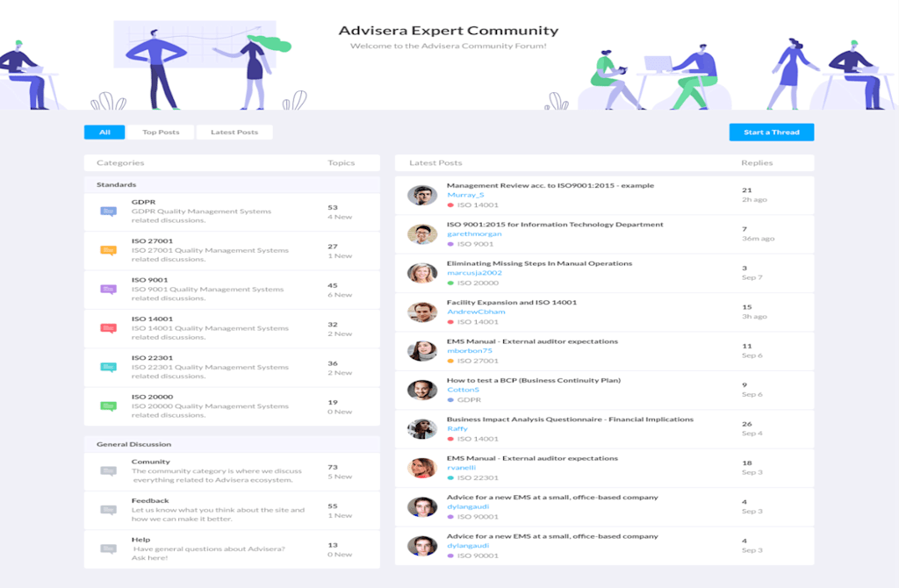Open the GDPR category title
Screen dimensions: 899x588
(x=143, y=202)
